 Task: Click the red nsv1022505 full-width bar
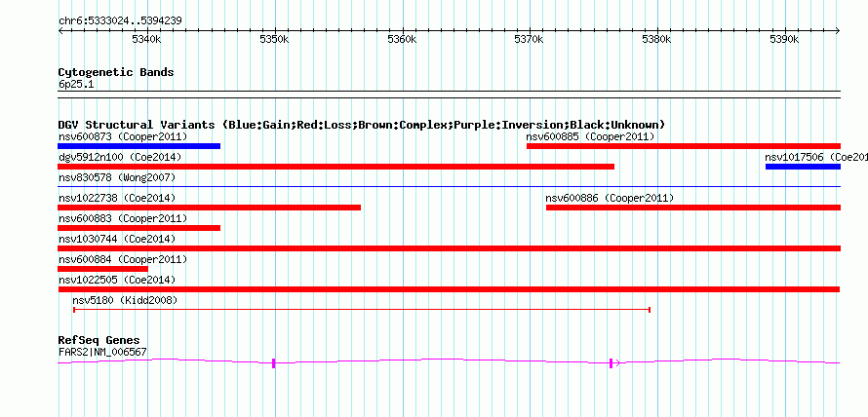[x=449, y=289]
